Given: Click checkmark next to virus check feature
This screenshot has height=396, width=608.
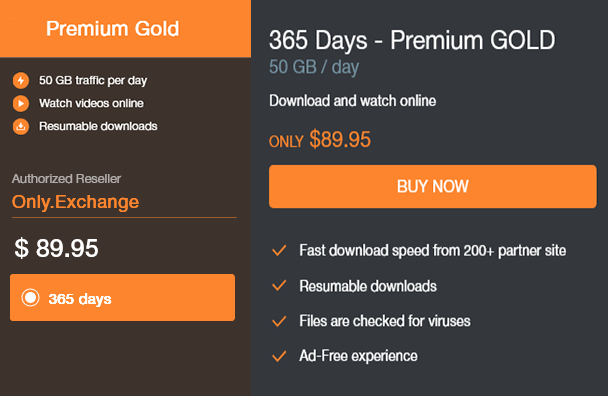Looking at the screenshot, I should click(x=279, y=321).
